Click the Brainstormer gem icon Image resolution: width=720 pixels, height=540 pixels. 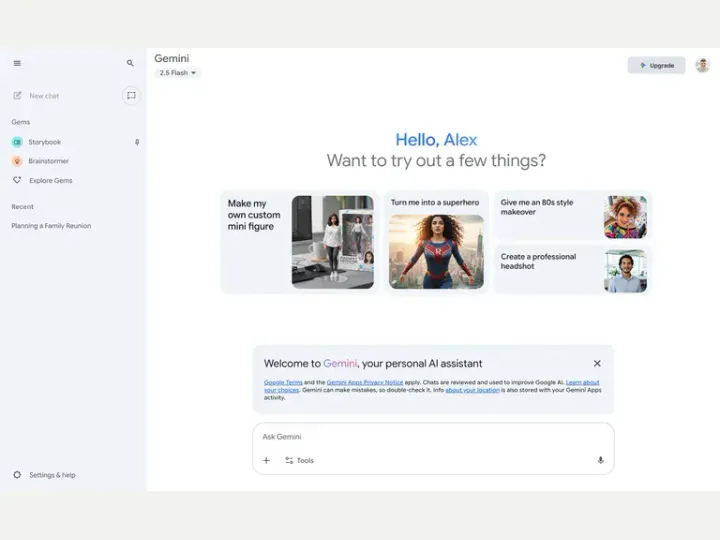pyautogui.click(x=17, y=161)
